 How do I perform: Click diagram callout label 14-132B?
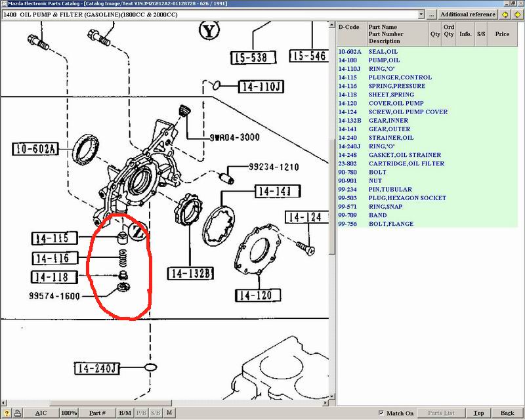tap(190, 274)
